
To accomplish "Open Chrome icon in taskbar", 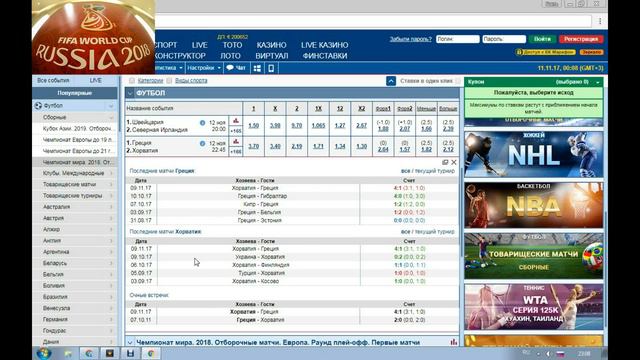I will [151, 353].
